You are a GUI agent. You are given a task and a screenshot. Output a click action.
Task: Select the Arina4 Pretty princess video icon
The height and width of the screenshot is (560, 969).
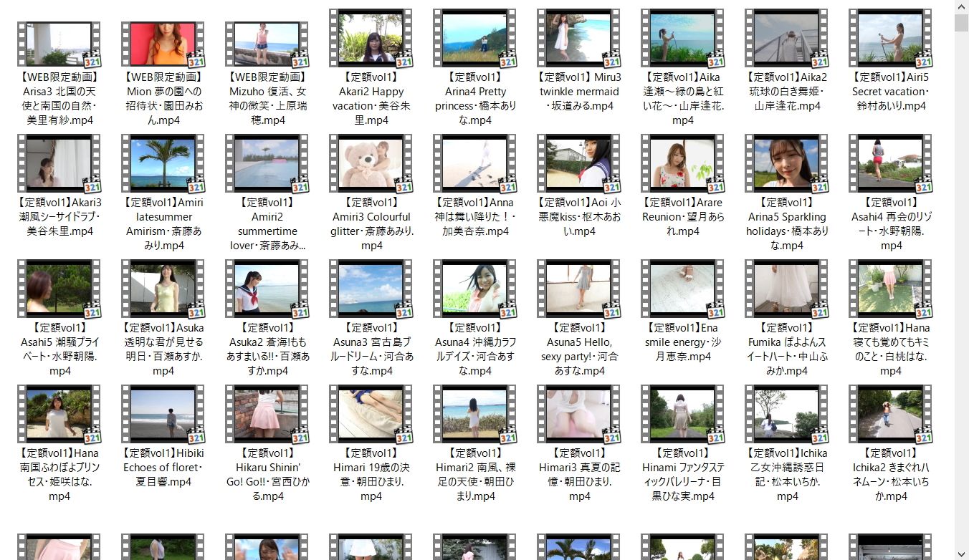pos(474,38)
